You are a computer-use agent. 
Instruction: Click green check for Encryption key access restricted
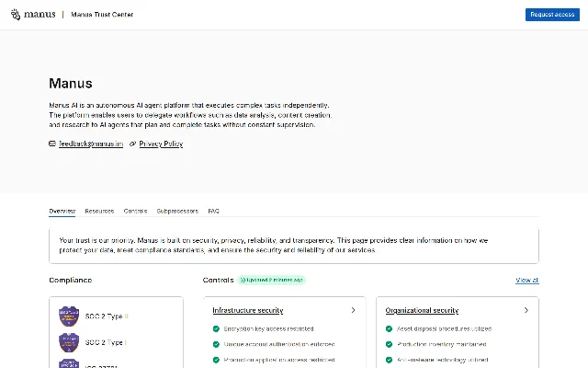pos(216,328)
